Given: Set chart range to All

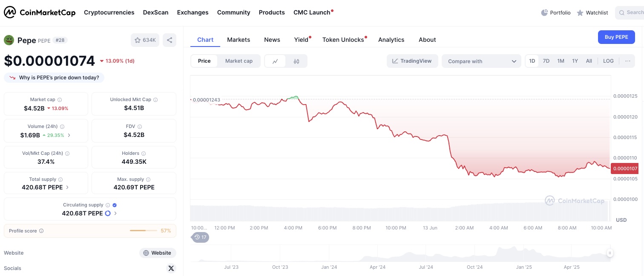Looking at the screenshot, I should tap(589, 61).
